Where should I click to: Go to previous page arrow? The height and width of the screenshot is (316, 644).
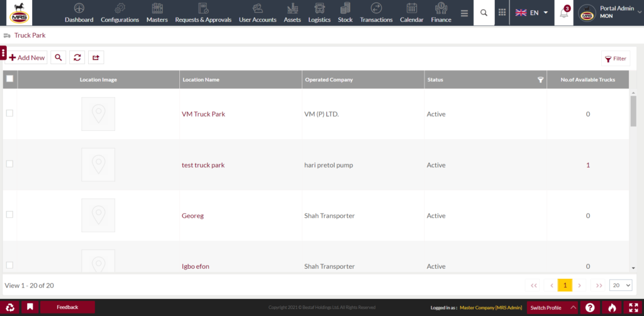coord(551,285)
